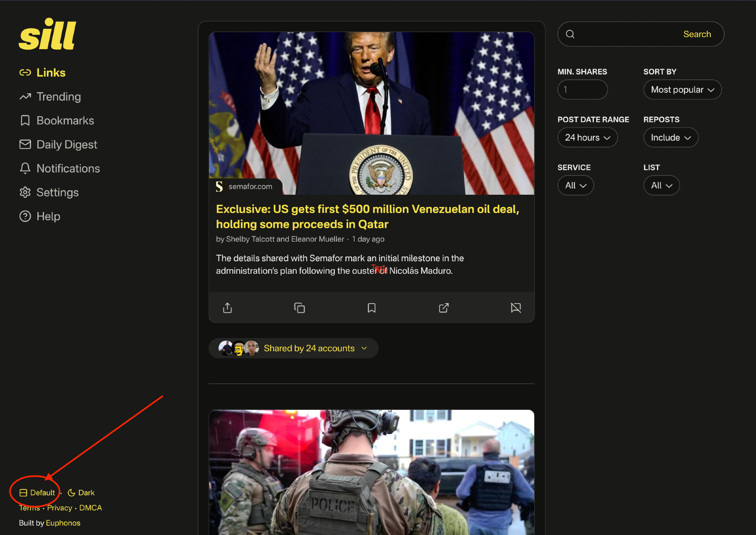
Task: Switch to Dark theme
Action: (x=81, y=493)
